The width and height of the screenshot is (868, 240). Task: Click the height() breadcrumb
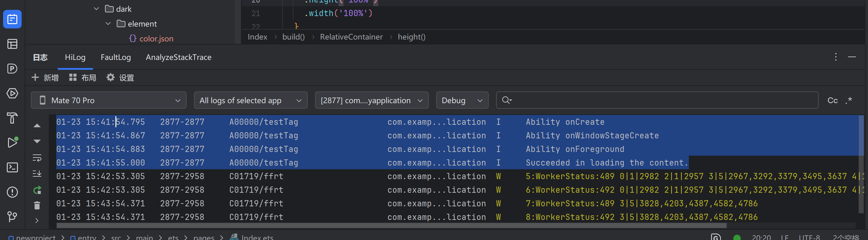coord(411,37)
